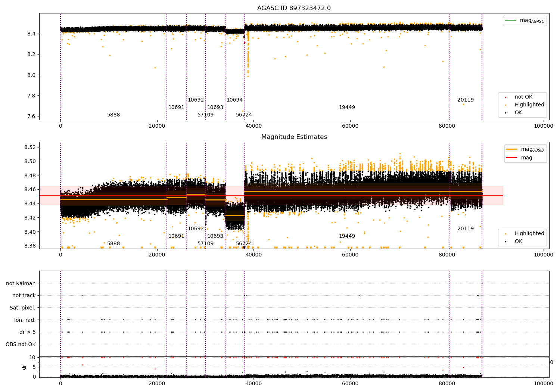The height and width of the screenshot is (392, 560).
Task: Click the 40000 x-tick under Magnitude Estimates plot
Action: pos(253,255)
